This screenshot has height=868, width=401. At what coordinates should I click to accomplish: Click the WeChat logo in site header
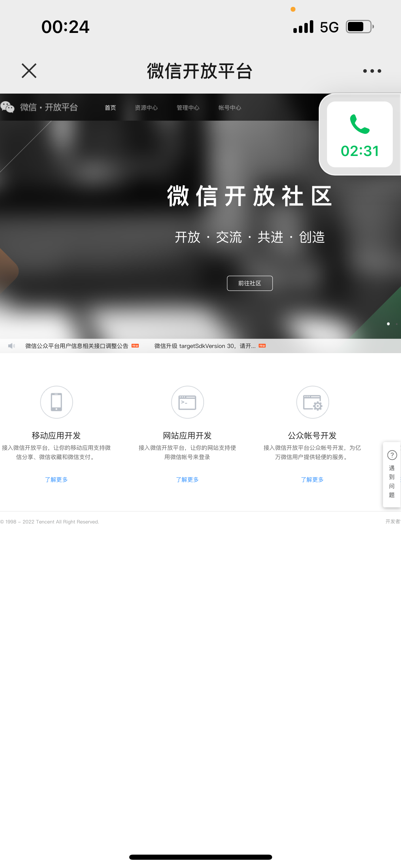tap(7, 107)
